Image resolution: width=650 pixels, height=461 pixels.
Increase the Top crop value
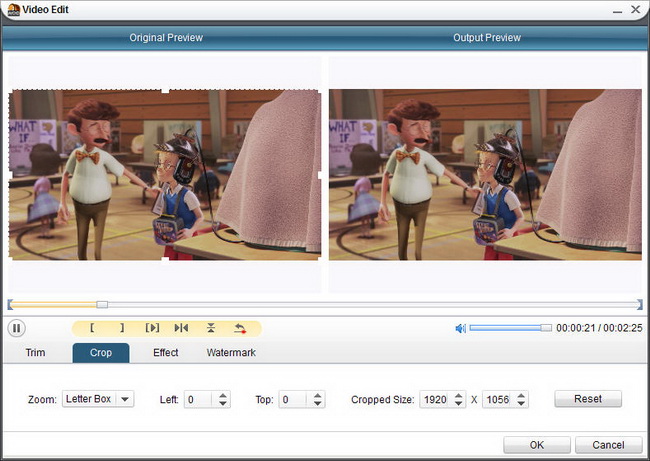click(x=318, y=395)
